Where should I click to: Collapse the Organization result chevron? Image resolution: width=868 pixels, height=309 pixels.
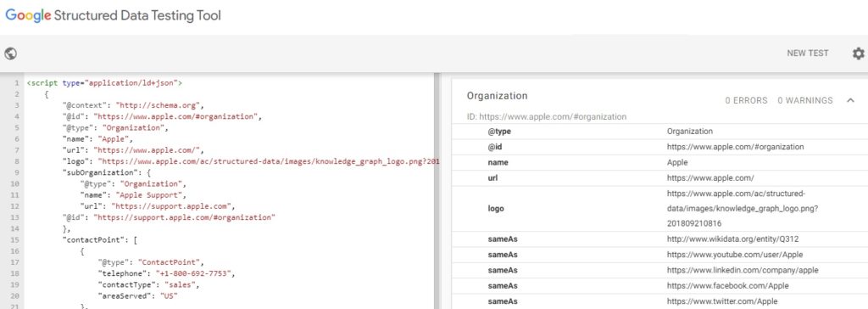click(851, 100)
